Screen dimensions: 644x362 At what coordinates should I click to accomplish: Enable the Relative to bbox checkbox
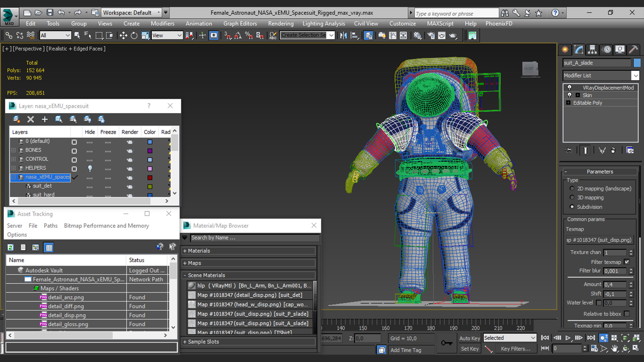coord(627,314)
